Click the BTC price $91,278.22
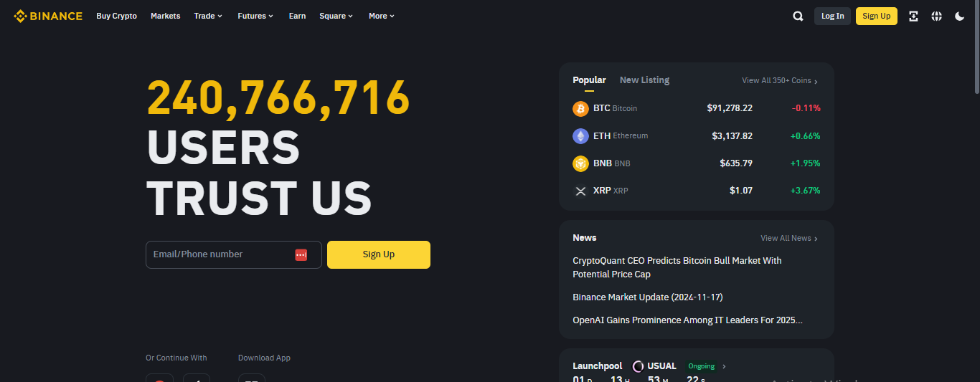Viewport: 980px width, 382px height. [730, 108]
